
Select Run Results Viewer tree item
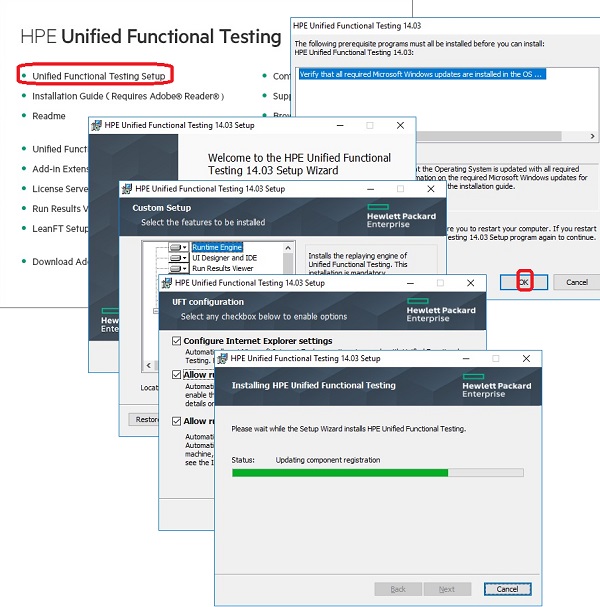(x=223, y=268)
